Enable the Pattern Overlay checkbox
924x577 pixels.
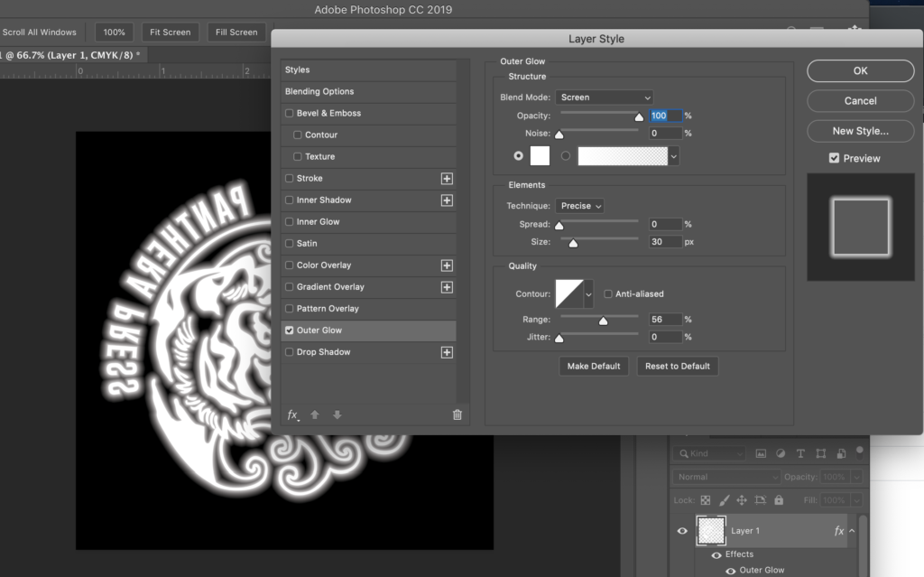(290, 309)
